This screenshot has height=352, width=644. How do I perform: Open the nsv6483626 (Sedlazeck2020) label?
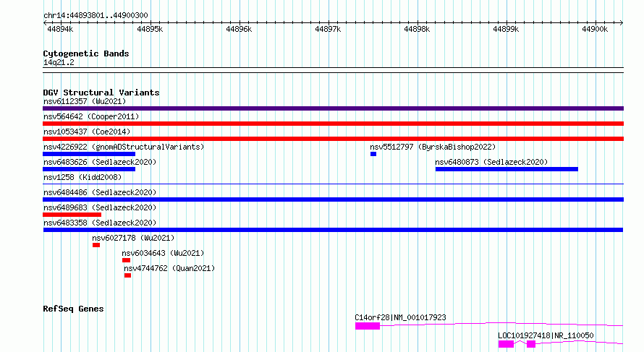pyautogui.click(x=100, y=162)
